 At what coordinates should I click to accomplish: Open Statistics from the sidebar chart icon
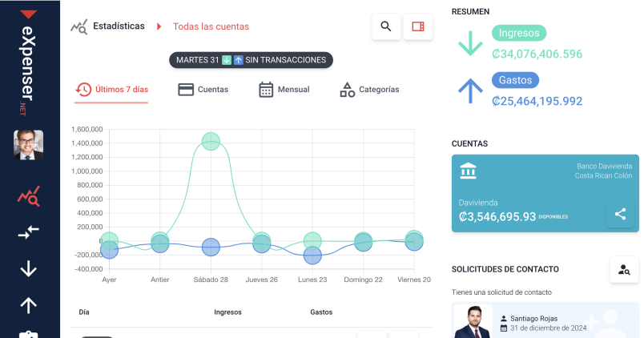coord(29,195)
